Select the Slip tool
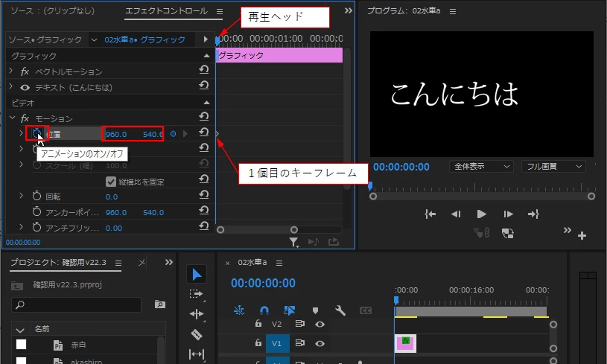This screenshot has height=364, width=607. [197, 354]
